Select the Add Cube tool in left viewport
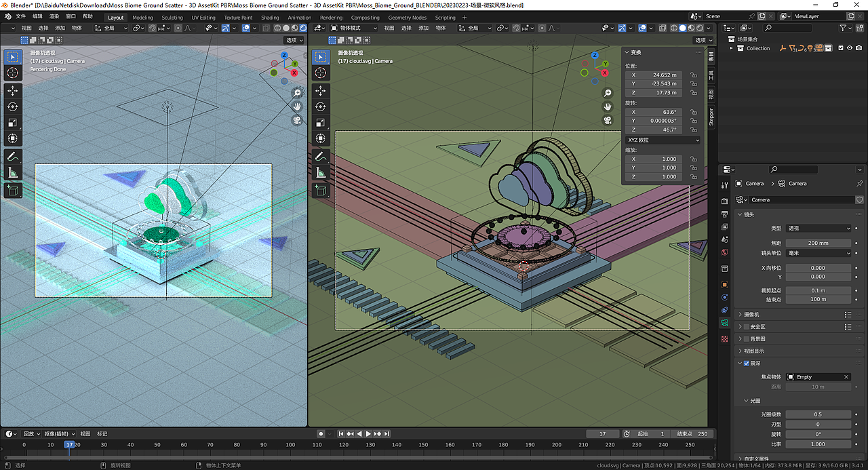868x470 pixels. point(13,191)
